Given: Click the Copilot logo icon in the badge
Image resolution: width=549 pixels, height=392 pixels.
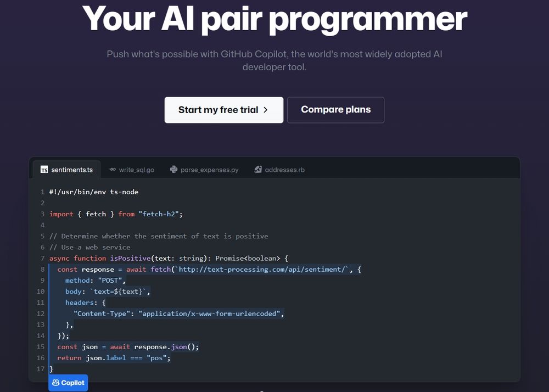Looking at the screenshot, I should 55,383.
